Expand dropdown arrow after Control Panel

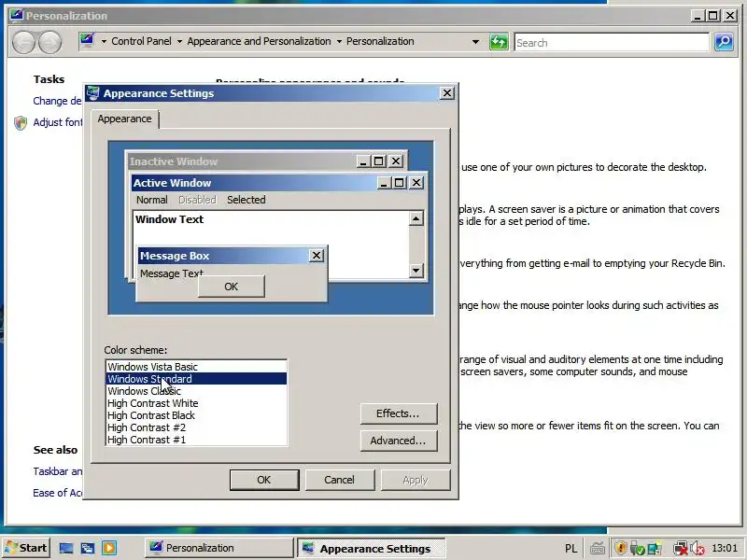[x=179, y=42]
